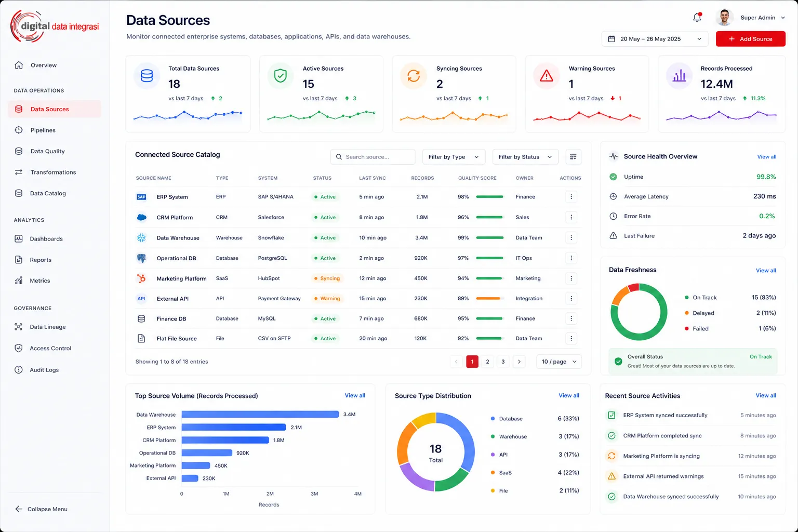Image resolution: width=798 pixels, height=532 pixels.
Task: View all in Recent Source Activities
Action: coord(766,395)
